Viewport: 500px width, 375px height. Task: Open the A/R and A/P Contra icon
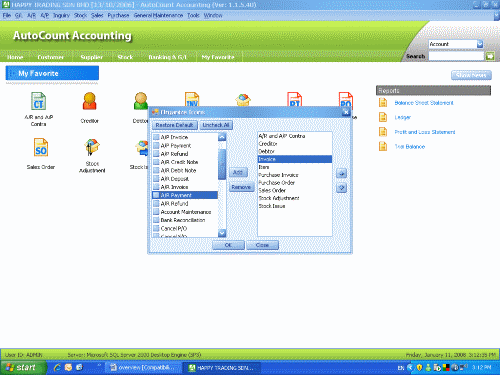click(x=39, y=101)
